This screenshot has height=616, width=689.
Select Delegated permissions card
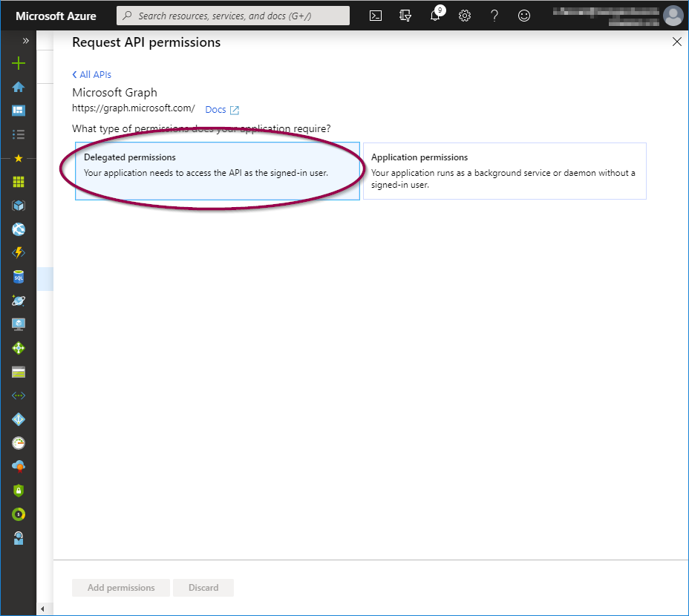click(217, 171)
